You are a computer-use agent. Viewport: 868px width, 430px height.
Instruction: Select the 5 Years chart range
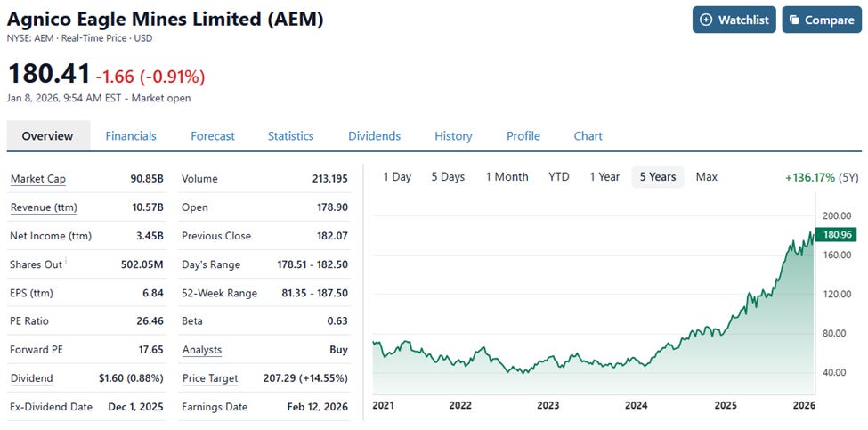pyautogui.click(x=658, y=177)
